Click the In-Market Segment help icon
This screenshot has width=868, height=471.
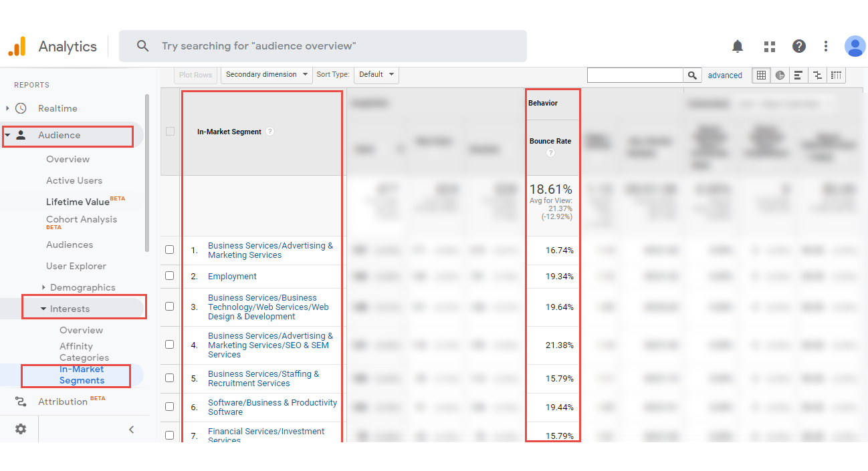tap(269, 132)
